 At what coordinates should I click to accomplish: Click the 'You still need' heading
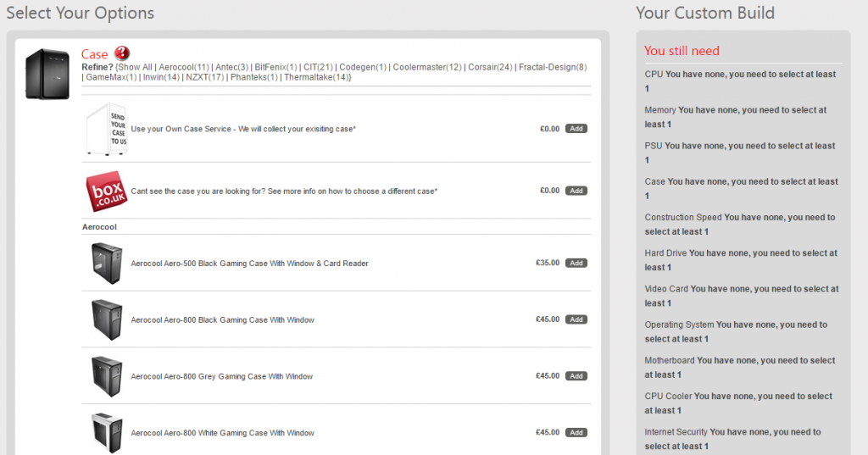tap(682, 51)
